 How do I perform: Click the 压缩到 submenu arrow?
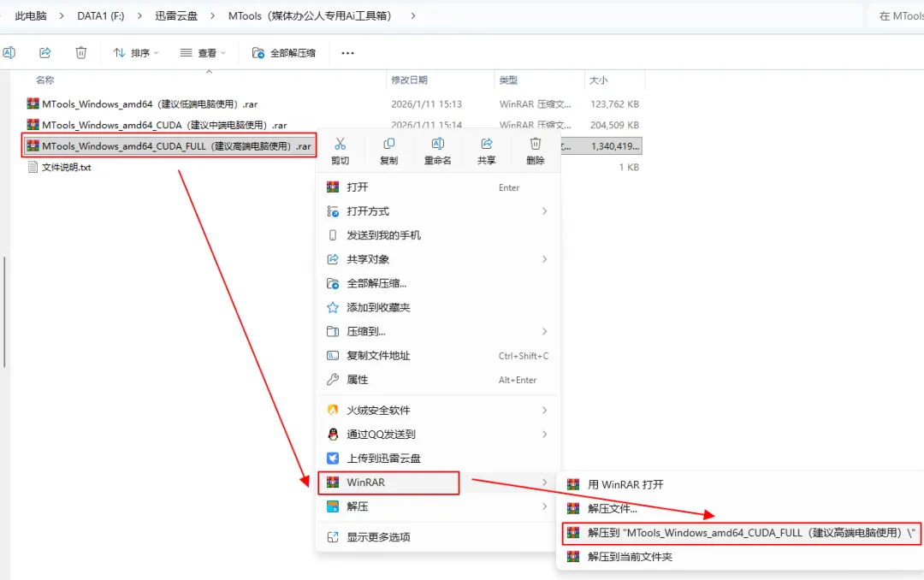coord(544,332)
